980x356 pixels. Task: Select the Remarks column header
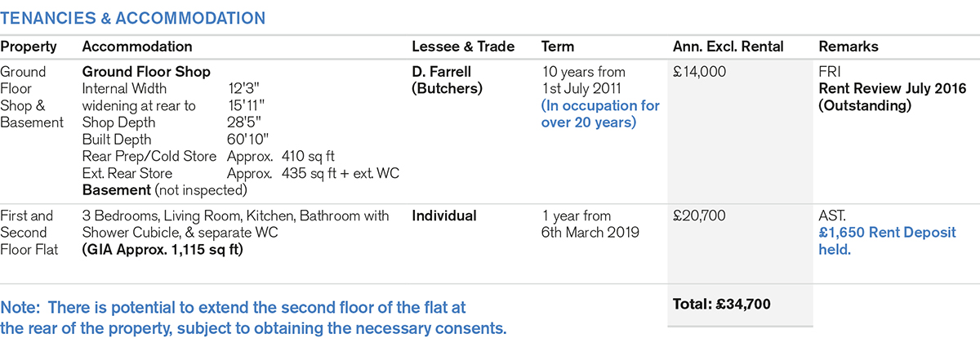point(848,47)
